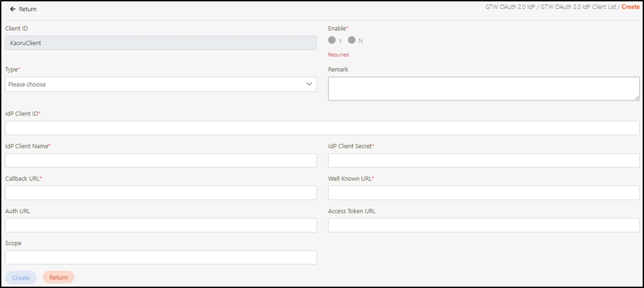The height and width of the screenshot is (288, 644).
Task: Click the IdP Client Secret input
Action: (483, 160)
